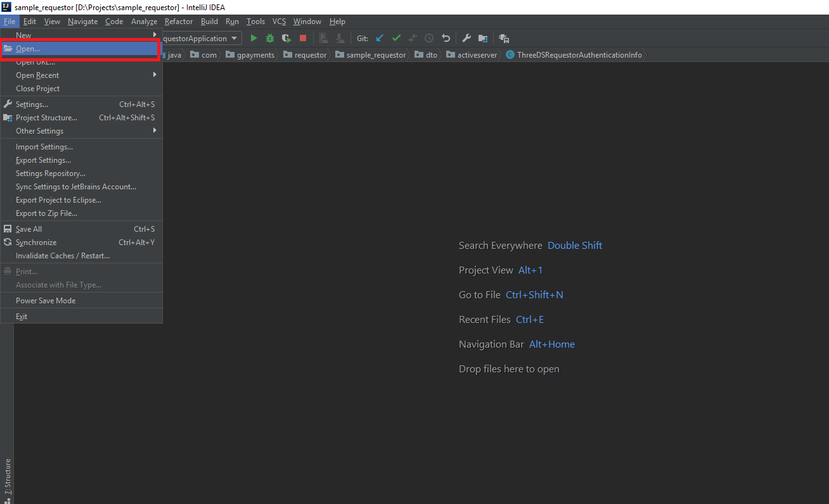Click Save All in File menu
This screenshot has width=829, height=504.
click(x=81, y=229)
